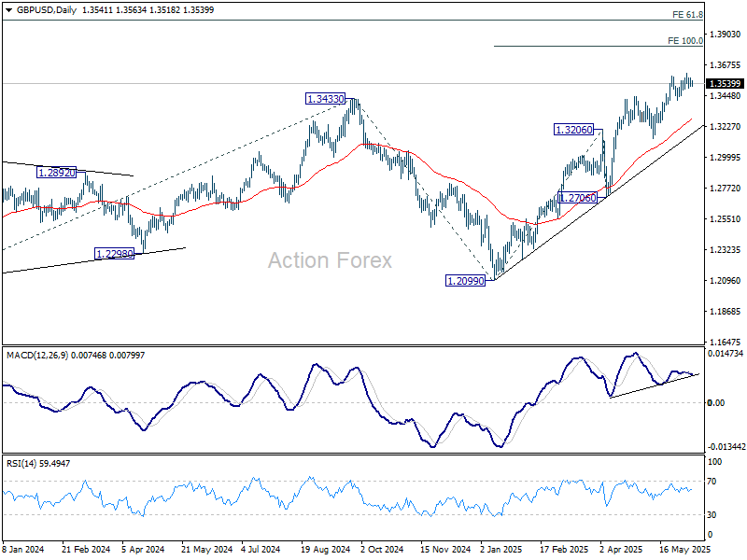The height and width of the screenshot is (560, 747).
Task: Click the Action Forex watermark
Action: point(330,260)
